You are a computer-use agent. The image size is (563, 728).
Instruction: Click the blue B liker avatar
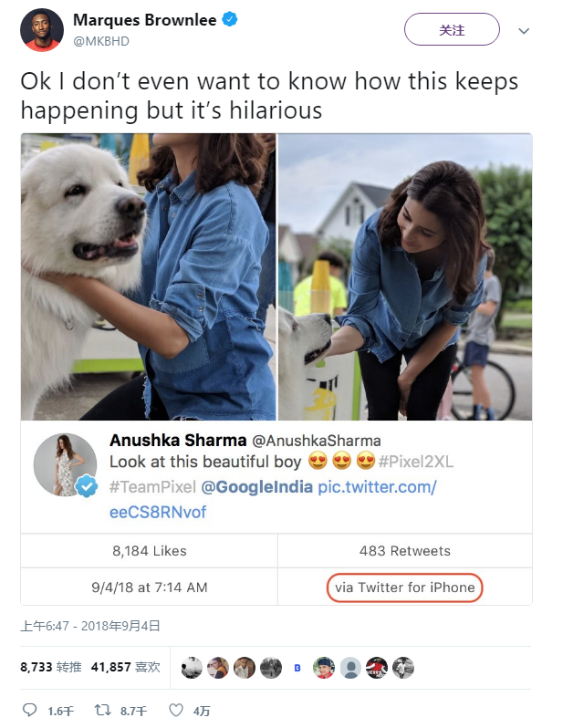(297, 668)
